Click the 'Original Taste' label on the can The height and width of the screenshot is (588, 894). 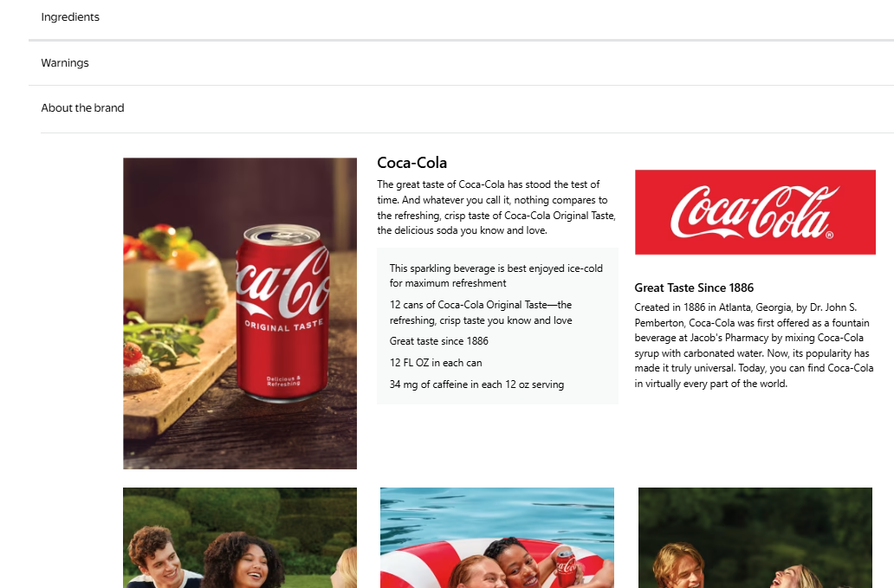[284, 327]
